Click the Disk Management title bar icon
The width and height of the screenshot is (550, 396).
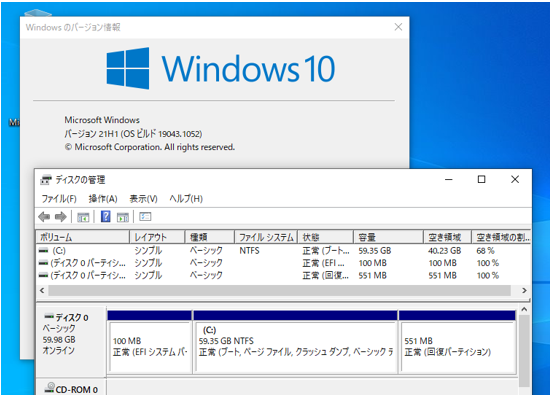46,180
